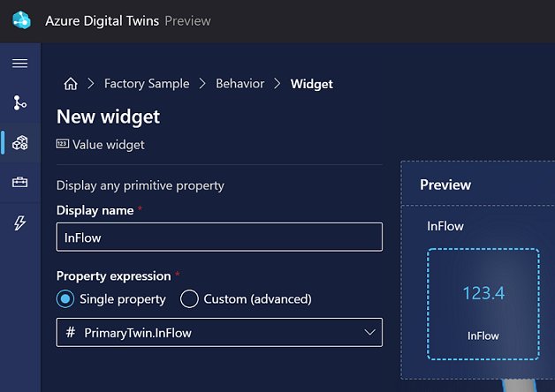Select the 3D scenes cubes sidebar icon
The height and width of the screenshot is (392, 555).
click(19, 143)
